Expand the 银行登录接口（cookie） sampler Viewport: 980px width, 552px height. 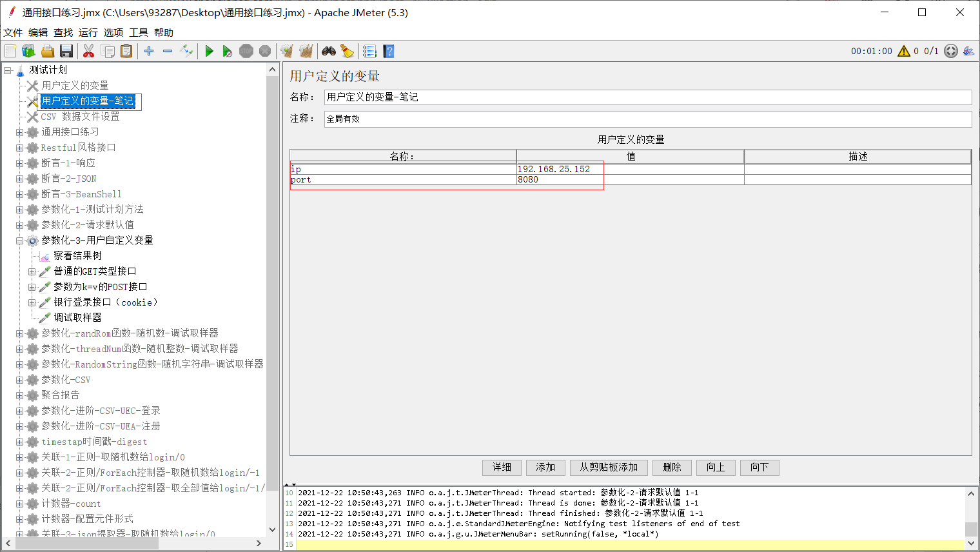tap(32, 302)
